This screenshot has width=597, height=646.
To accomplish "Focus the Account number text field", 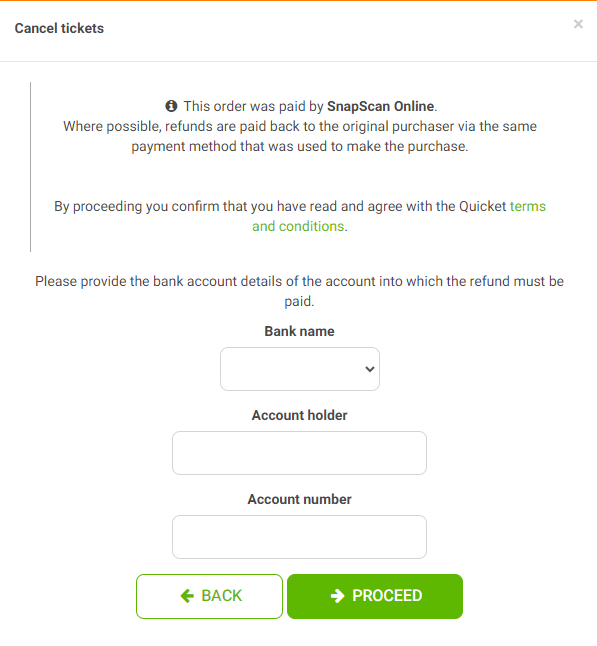I will click(x=300, y=537).
